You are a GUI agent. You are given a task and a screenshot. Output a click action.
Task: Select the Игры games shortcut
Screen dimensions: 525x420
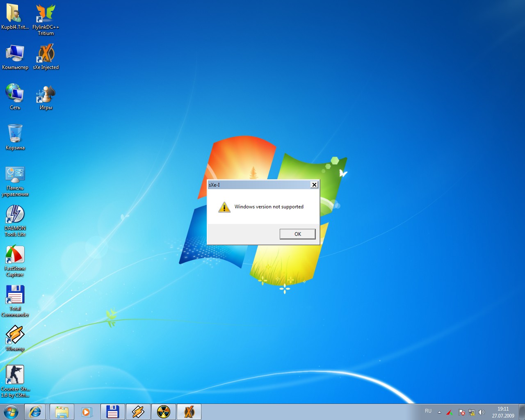[x=46, y=97]
